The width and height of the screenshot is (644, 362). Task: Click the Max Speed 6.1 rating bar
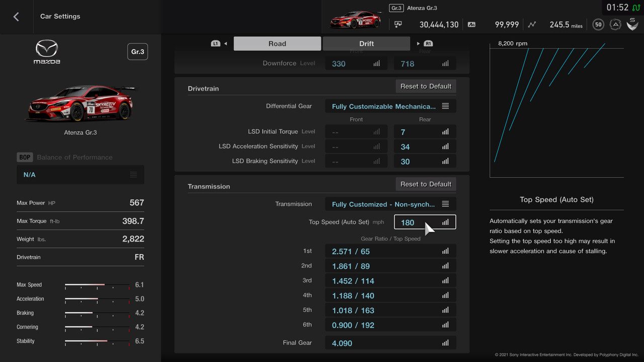point(97,285)
